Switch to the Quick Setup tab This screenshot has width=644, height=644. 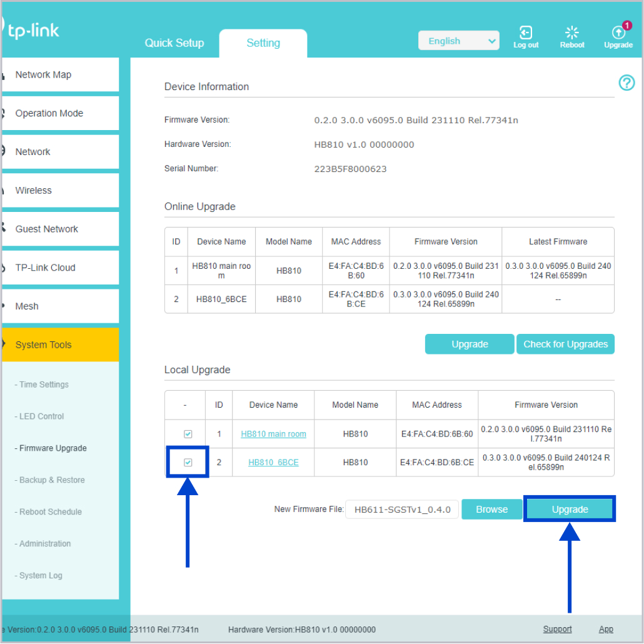(x=174, y=43)
